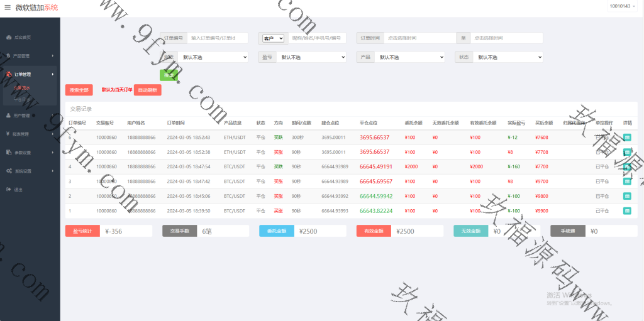Open details icon for order 6

(627, 137)
